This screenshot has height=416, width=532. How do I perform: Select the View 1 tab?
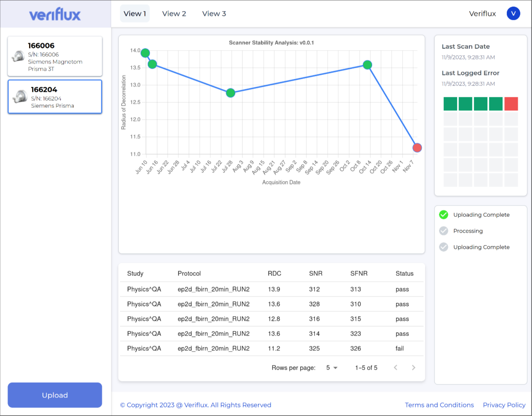point(135,13)
